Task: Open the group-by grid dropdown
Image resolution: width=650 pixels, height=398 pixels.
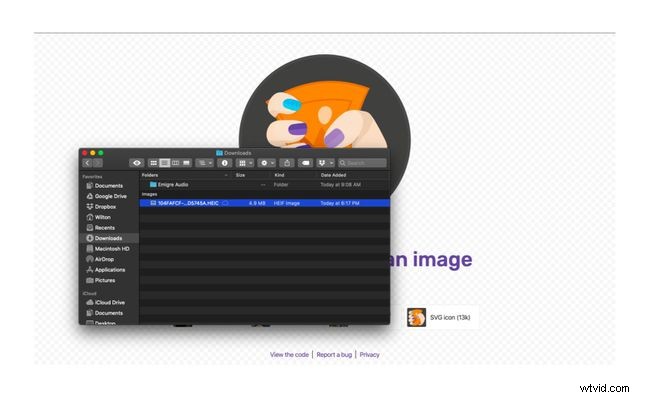Action: 245,163
